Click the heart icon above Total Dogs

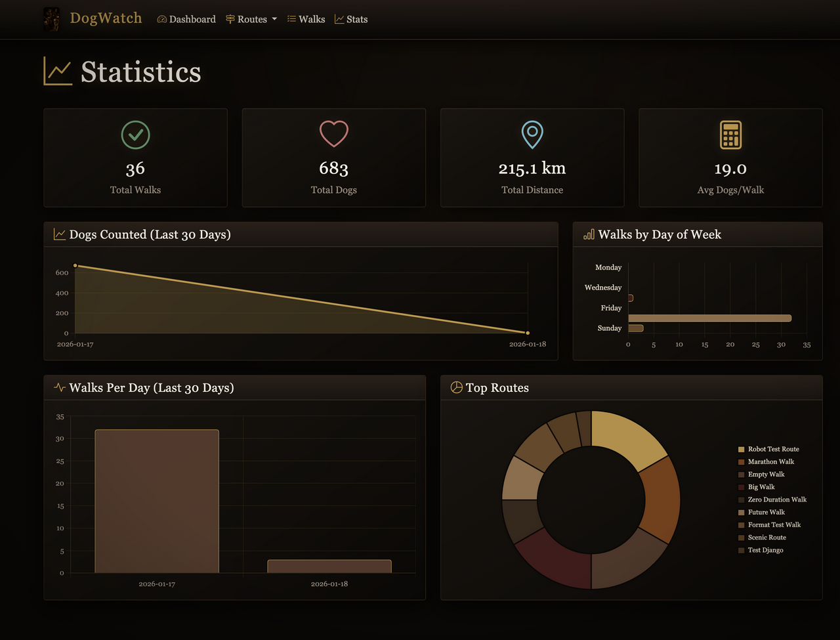click(x=333, y=134)
